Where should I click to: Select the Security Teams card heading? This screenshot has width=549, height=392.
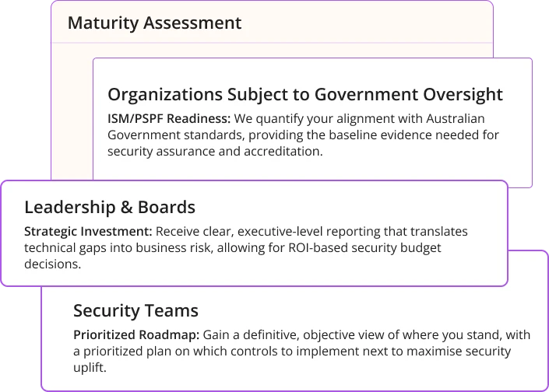135,310
